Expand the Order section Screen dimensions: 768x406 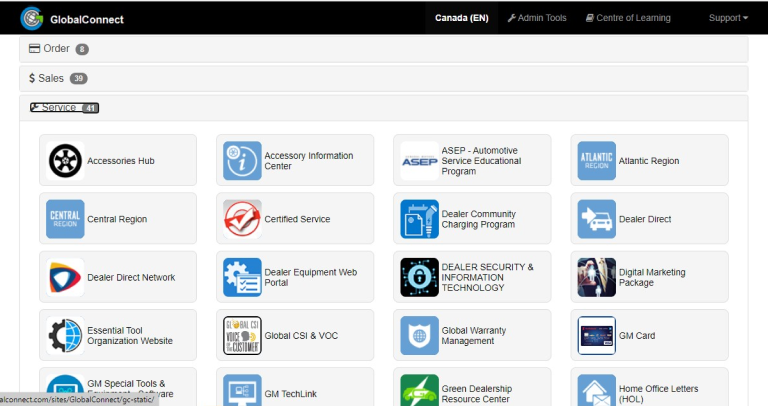click(384, 49)
